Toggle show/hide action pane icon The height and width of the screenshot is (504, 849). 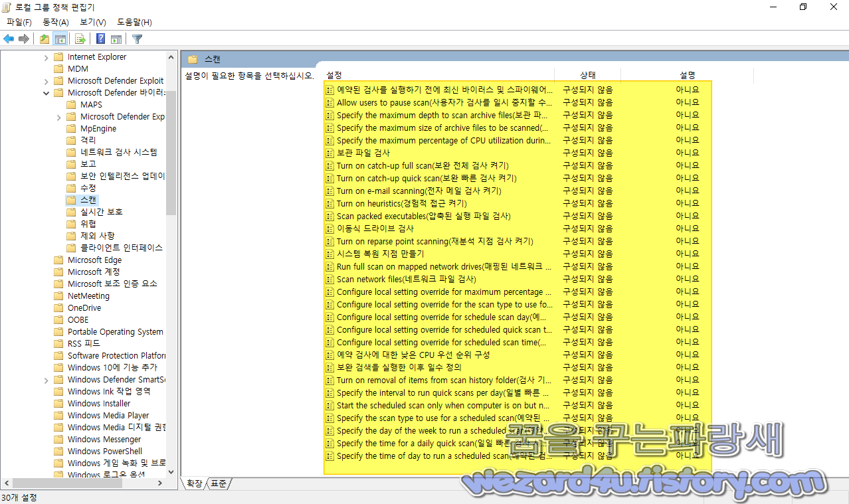click(x=116, y=39)
